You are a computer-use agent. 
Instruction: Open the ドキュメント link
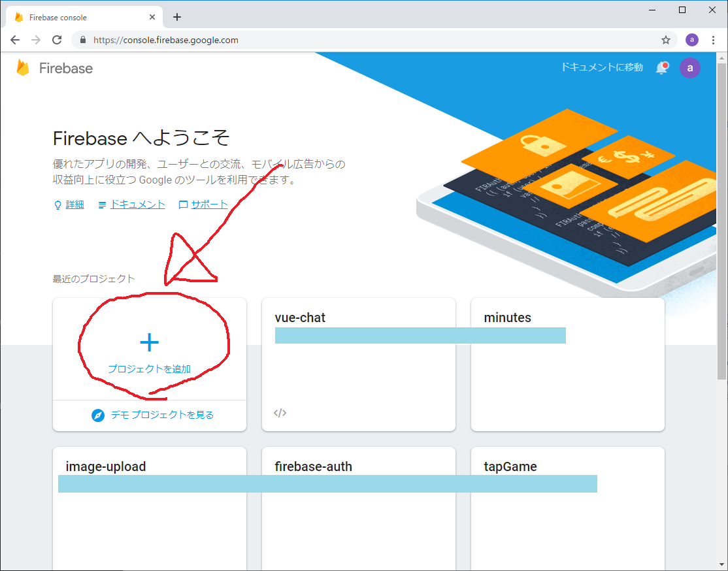tap(137, 204)
